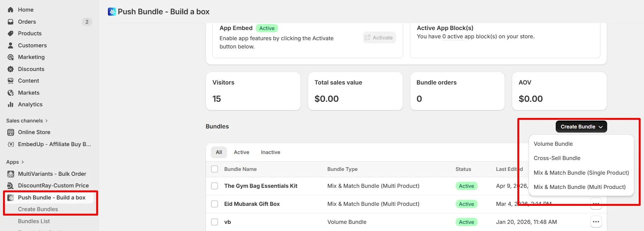This screenshot has width=644, height=231.
Task: Click Jan 20, 2026, 11:48 AM date
Action: click(x=526, y=222)
